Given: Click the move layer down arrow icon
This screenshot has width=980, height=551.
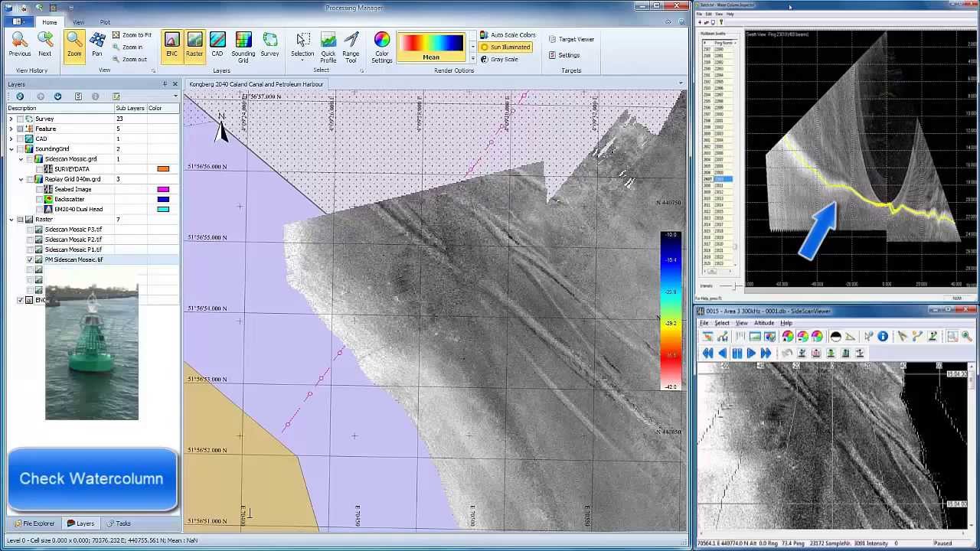Looking at the screenshot, I should pyautogui.click(x=57, y=96).
